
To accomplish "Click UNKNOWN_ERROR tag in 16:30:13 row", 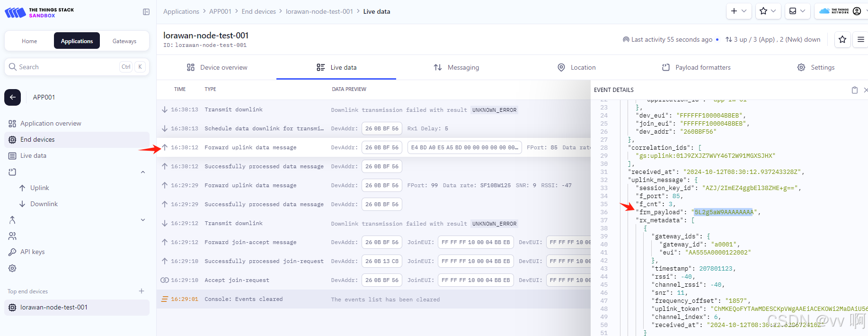I will point(495,110).
